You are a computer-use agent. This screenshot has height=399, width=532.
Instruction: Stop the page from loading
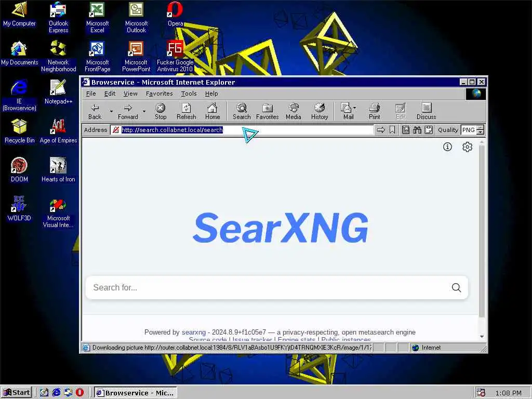161,112
